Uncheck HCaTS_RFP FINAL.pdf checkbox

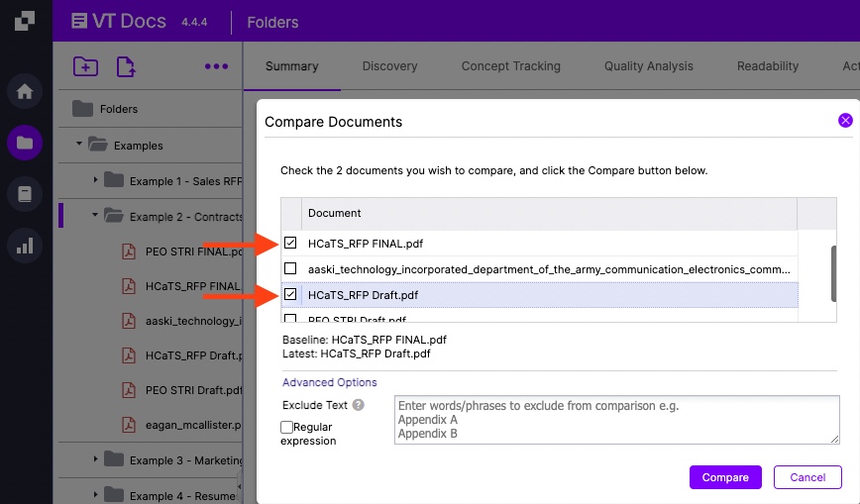290,243
